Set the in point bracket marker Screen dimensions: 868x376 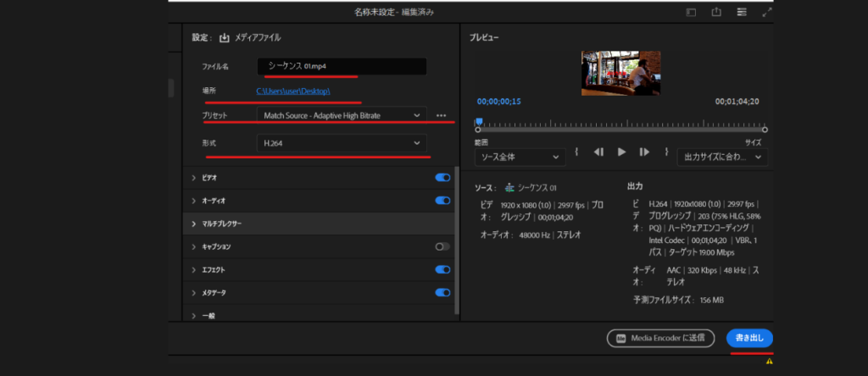click(x=576, y=152)
